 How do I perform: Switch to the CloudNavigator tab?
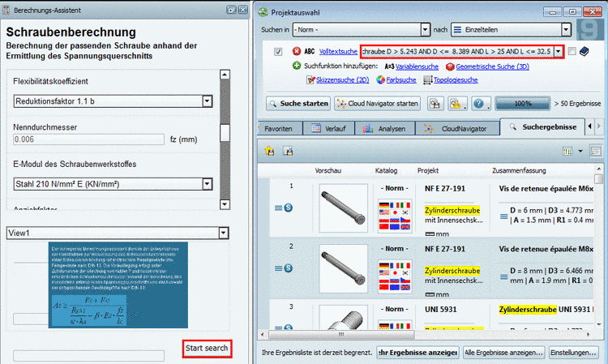click(x=457, y=129)
